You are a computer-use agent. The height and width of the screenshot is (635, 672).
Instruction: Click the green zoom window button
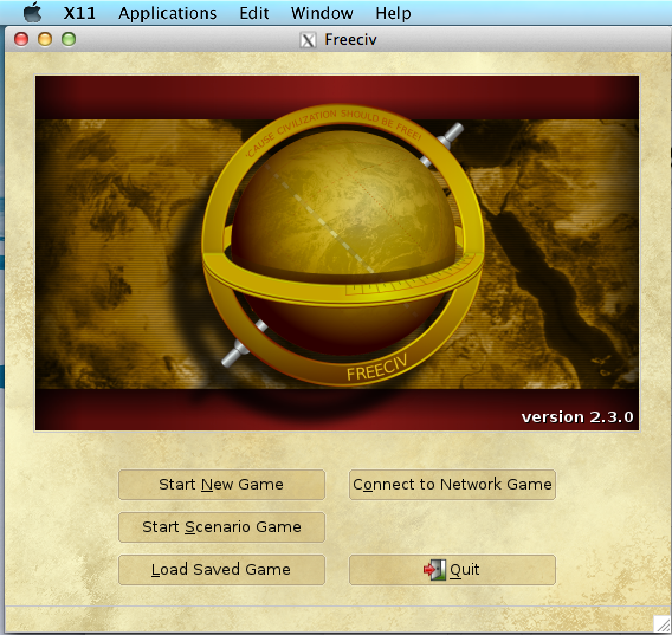coord(70,40)
